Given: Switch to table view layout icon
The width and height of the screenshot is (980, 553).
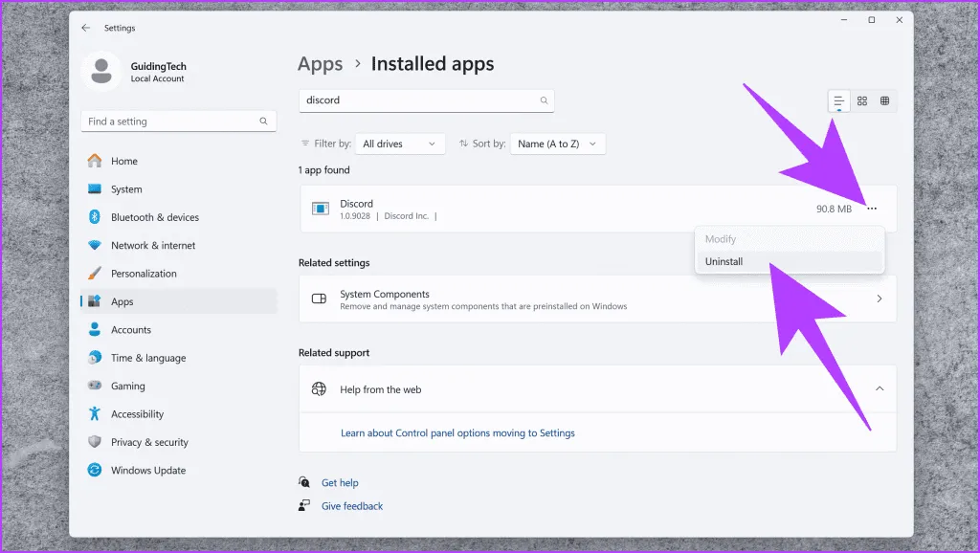Looking at the screenshot, I should point(885,100).
